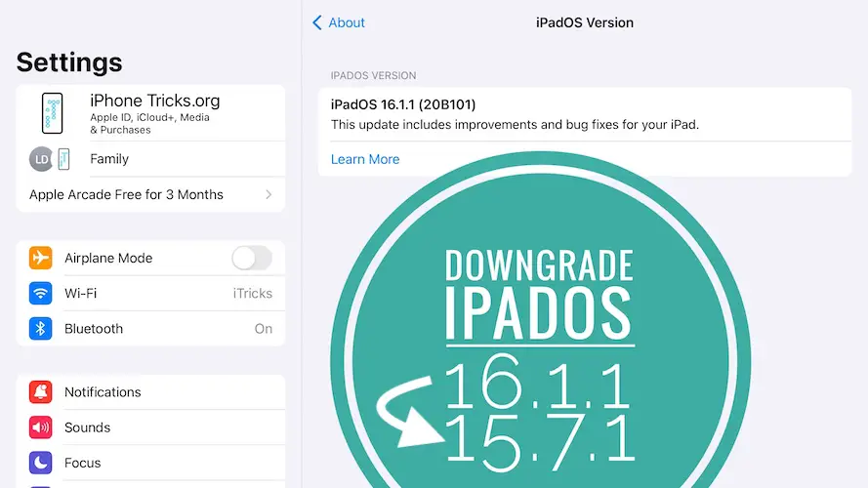Open the Focus settings label
The width and height of the screenshot is (868, 488).
82,463
